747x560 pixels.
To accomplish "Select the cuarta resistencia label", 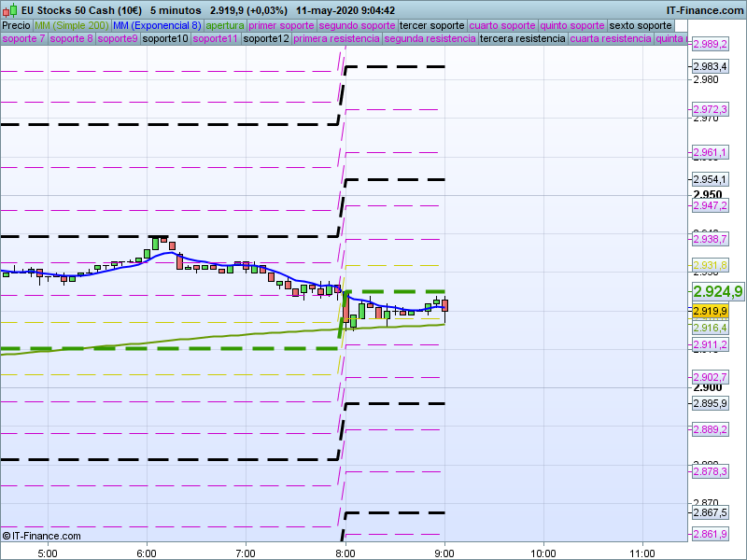I will pos(610,39).
